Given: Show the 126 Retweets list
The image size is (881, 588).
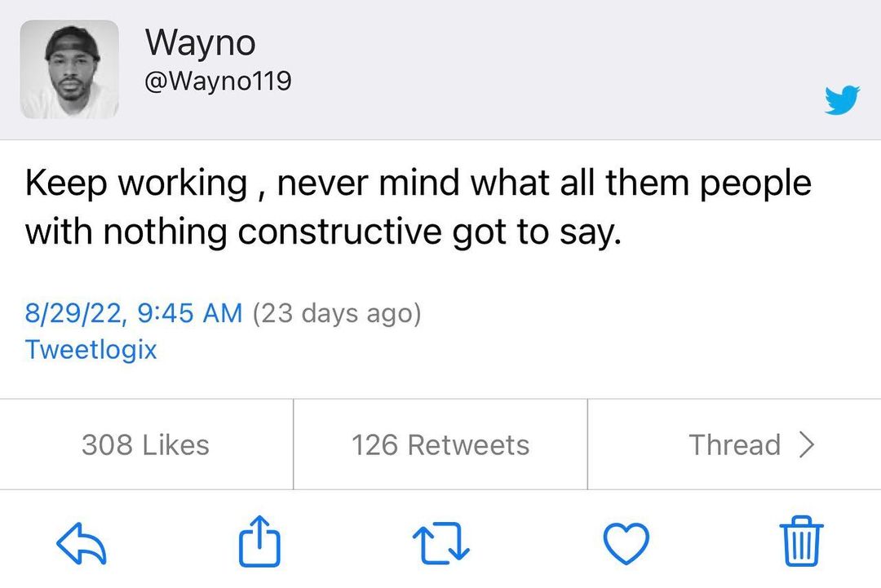Looking at the screenshot, I should (440, 444).
